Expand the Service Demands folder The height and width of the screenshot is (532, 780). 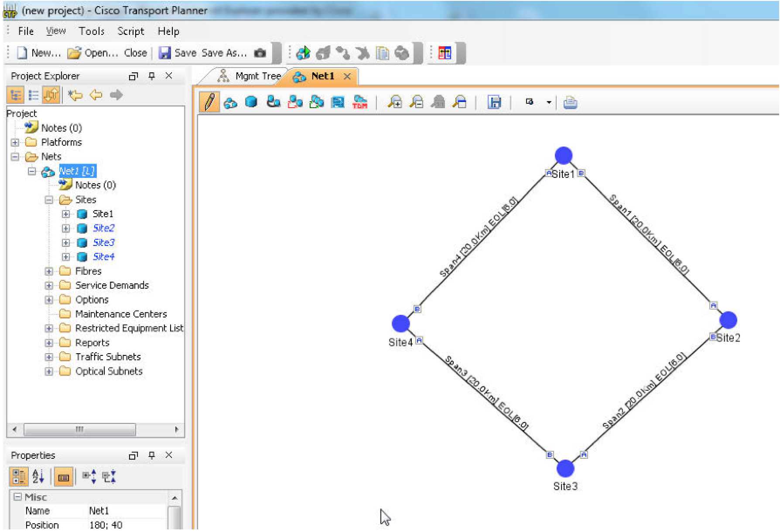49,286
